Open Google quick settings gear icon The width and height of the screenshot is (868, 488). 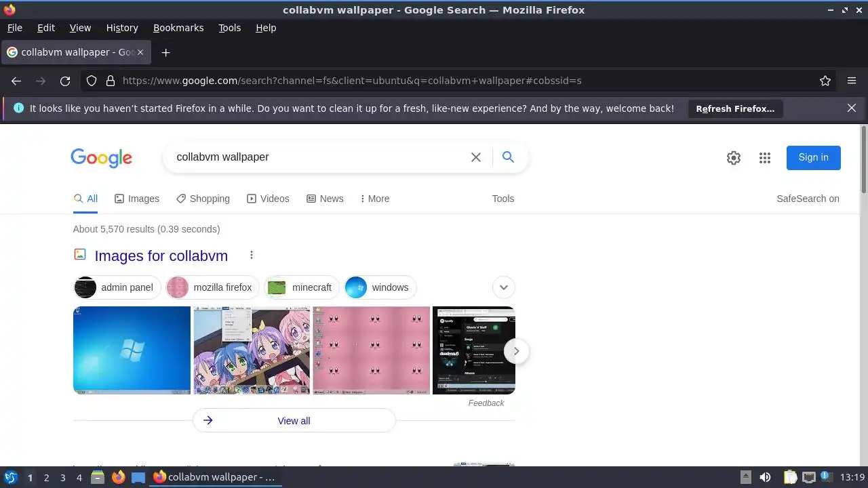click(734, 158)
